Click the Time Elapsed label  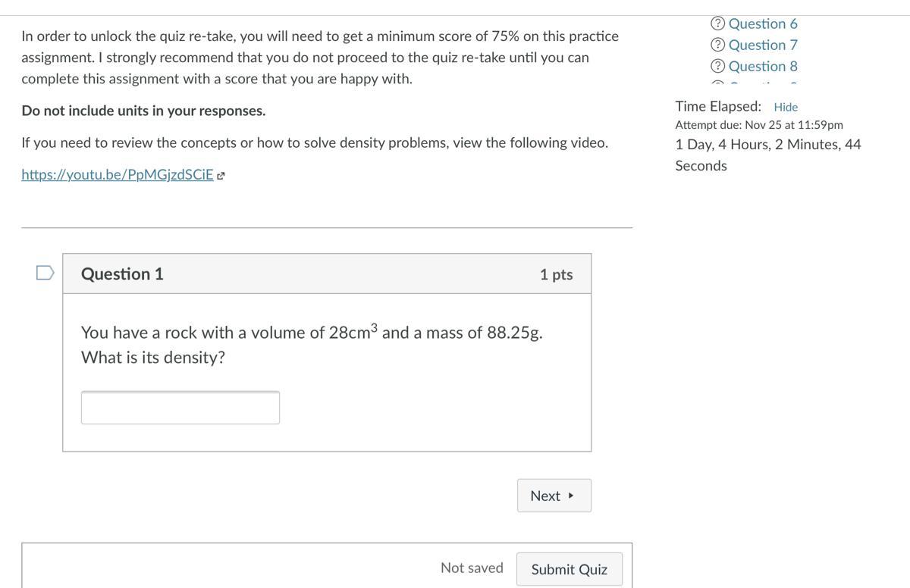click(718, 106)
